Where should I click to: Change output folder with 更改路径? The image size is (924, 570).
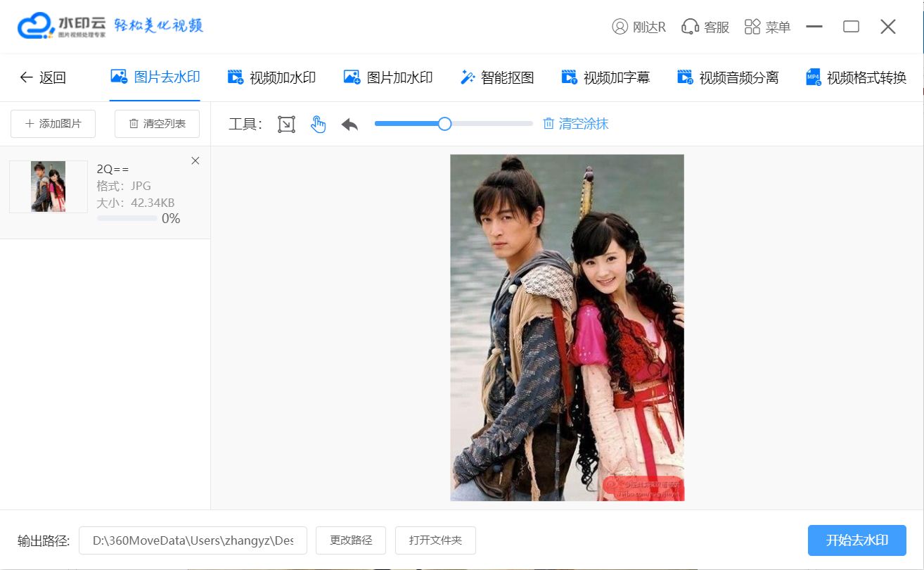coord(351,540)
